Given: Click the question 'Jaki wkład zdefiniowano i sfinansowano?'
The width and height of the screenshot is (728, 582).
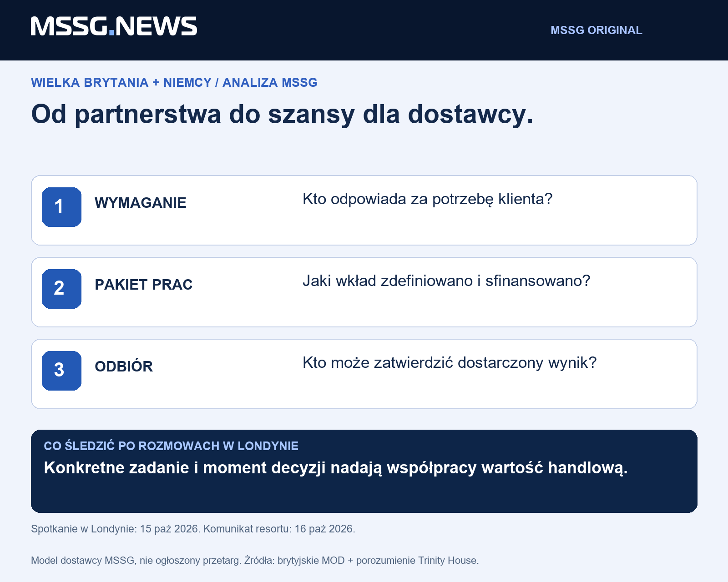Looking at the screenshot, I should click(x=446, y=281).
